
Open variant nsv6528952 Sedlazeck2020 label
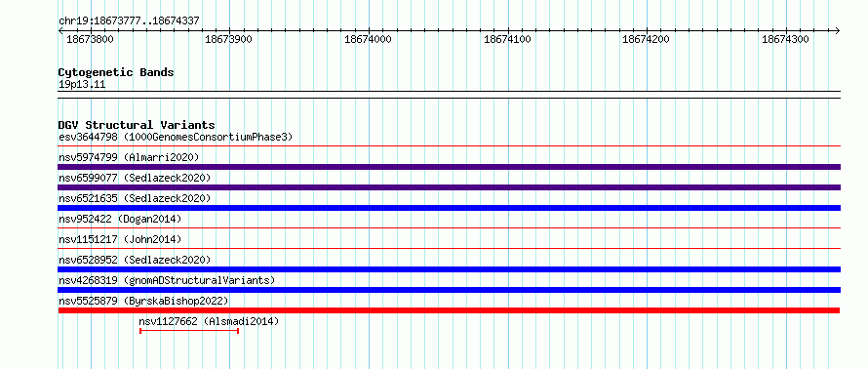pyautogui.click(x=135, y=260)
